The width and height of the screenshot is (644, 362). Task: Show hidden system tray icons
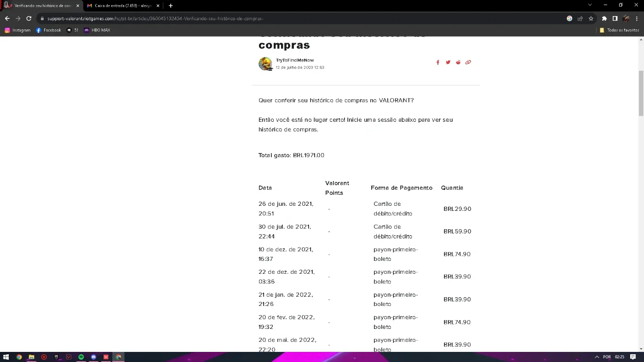597,357
